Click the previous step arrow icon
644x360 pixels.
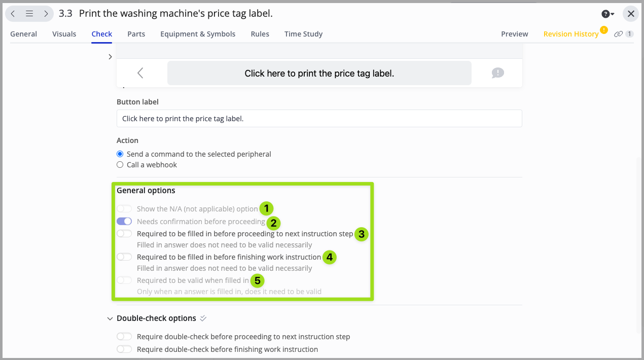13,14
